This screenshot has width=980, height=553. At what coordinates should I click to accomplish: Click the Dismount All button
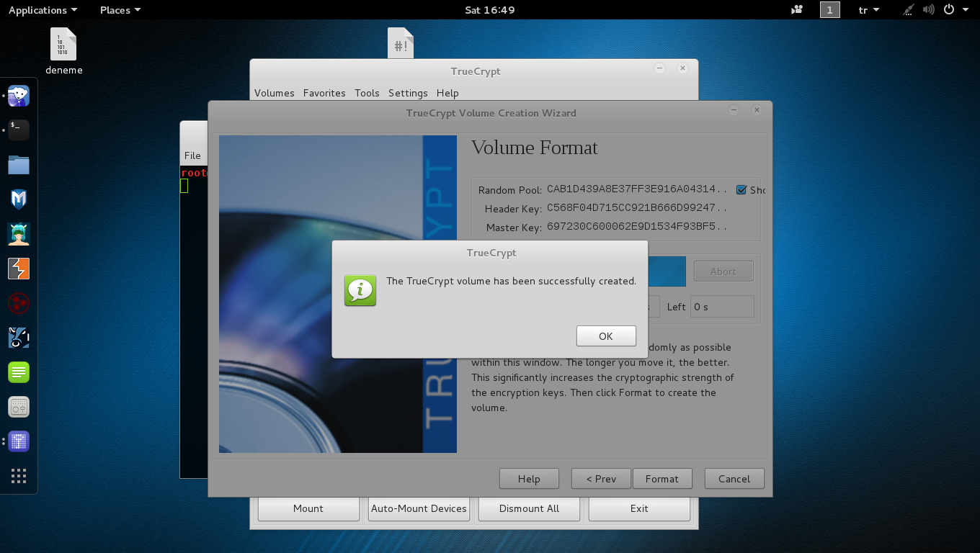[529, 508]
